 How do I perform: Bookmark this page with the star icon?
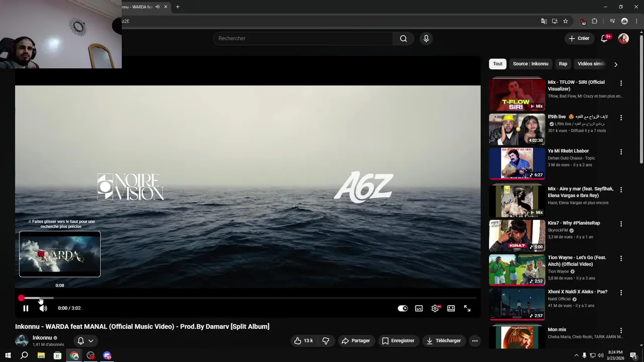click(x=566, y=21)
